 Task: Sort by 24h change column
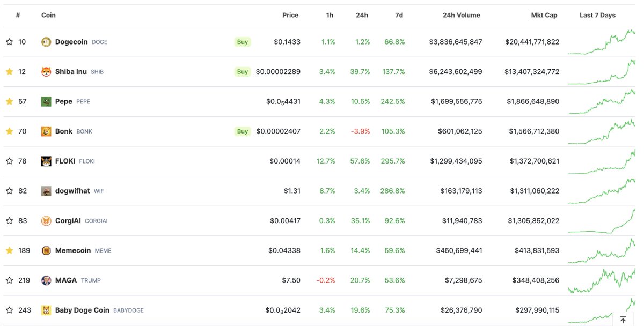click(362, 15)
